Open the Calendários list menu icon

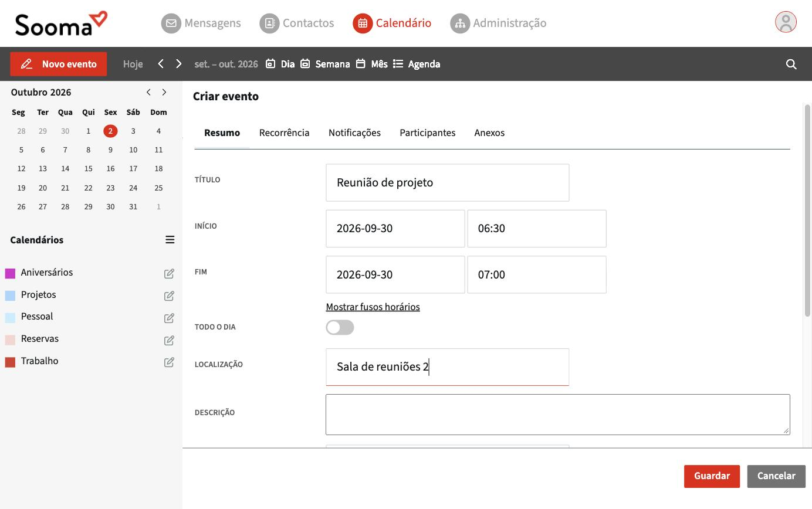click(x=170, y=239)
